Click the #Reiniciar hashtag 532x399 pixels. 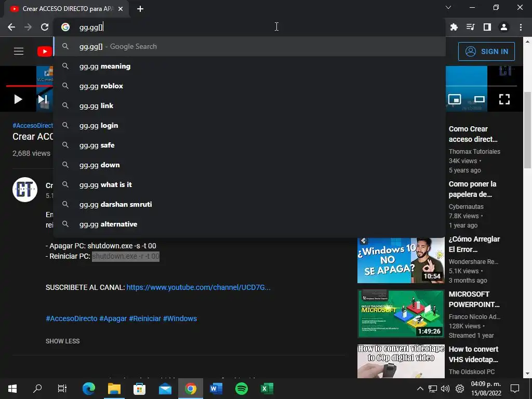click(145, 318)
